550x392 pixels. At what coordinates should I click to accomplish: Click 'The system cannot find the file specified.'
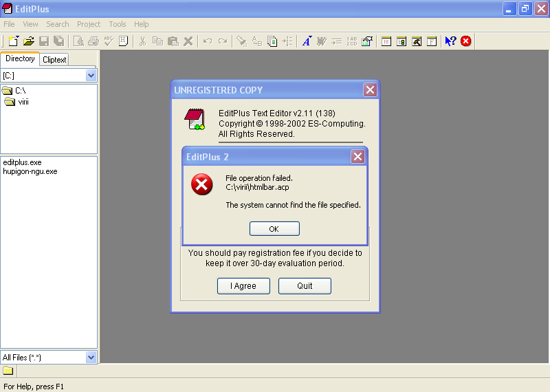tap(294, 205)
